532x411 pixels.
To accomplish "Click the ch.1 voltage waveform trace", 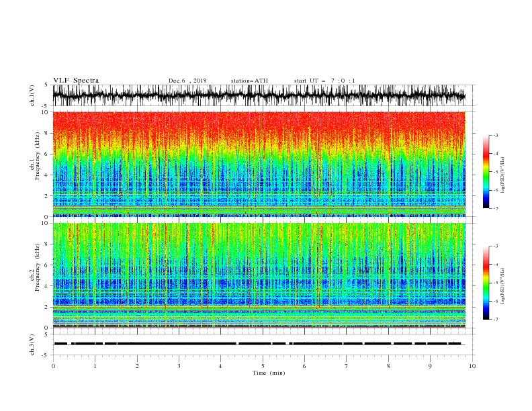I will click(259, 95).
